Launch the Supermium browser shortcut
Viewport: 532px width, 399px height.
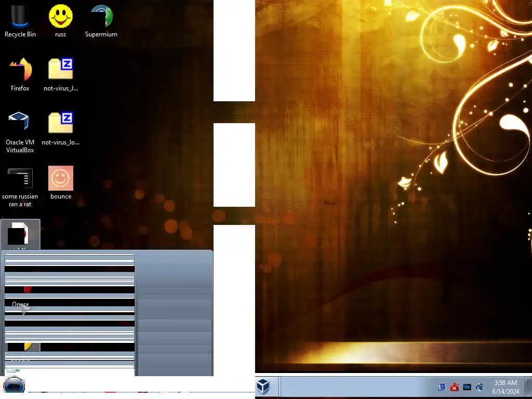click(101, 20)
